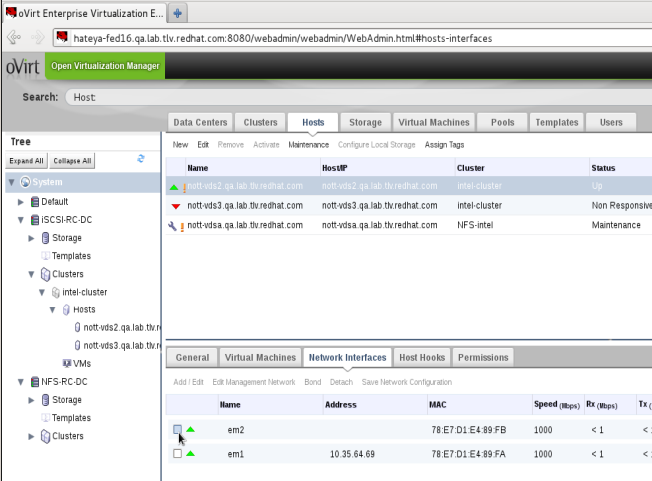Open the Users tab
This screenshot has height=481, width=652.
(x=611, y=122)
